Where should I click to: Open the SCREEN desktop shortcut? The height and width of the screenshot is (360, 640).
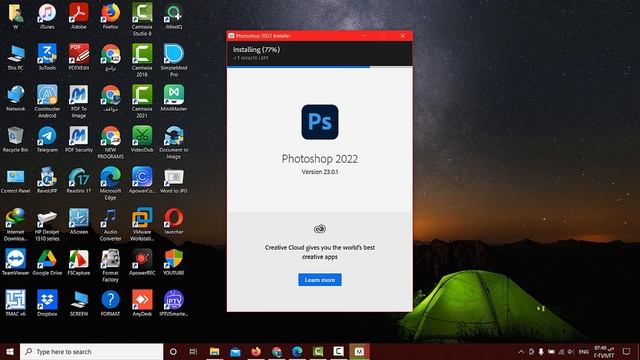79,304
